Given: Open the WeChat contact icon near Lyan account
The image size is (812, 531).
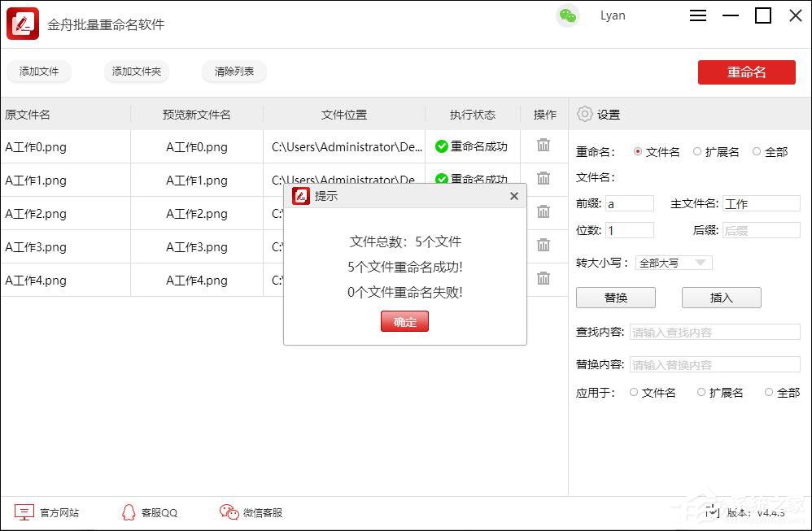Looking at the screenshot, I should click(569, 15).
